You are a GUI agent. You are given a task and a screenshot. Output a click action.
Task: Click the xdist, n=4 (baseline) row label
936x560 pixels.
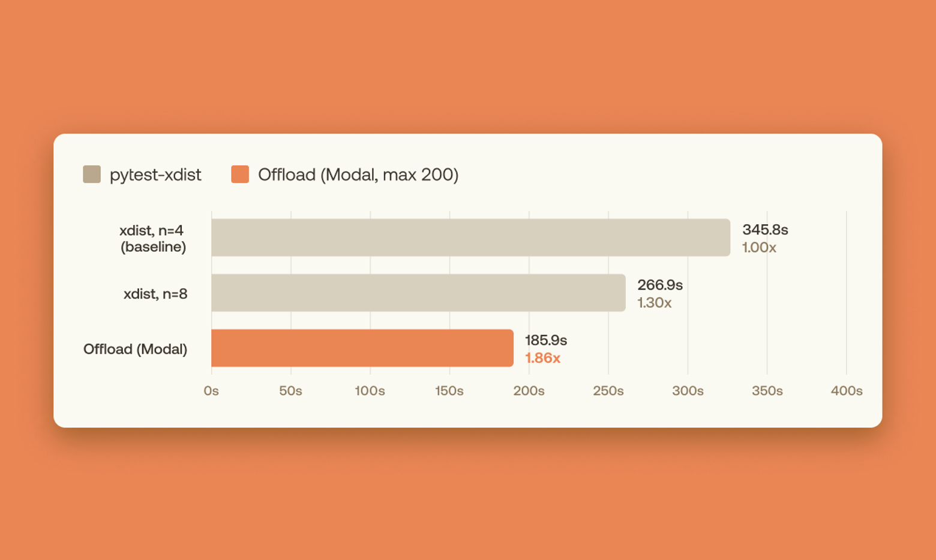coord(153,239)
